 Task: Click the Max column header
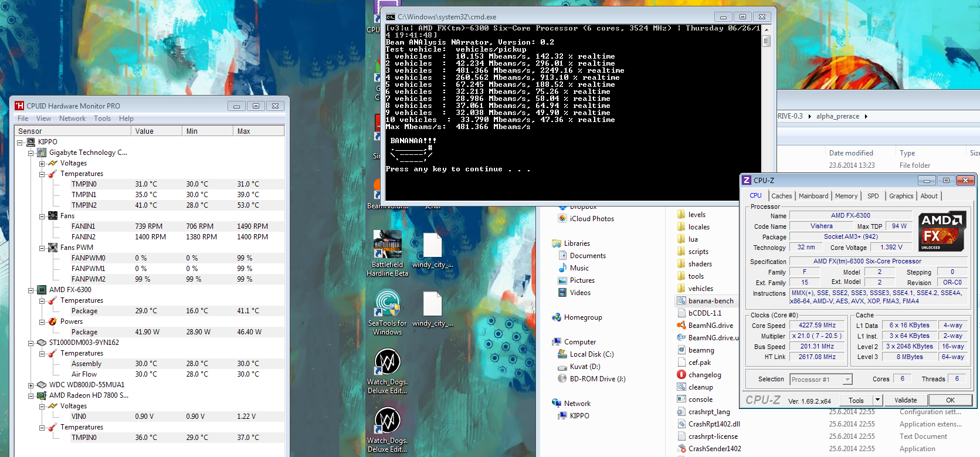(259, 131)
